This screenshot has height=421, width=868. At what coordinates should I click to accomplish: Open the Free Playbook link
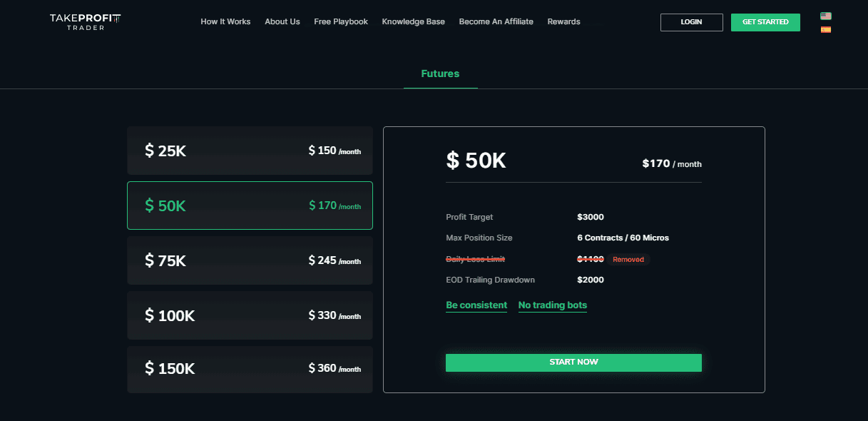[341, 21]
